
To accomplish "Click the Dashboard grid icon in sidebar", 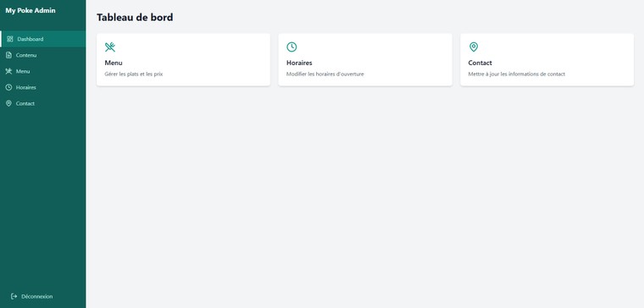I will pos(10,39).
